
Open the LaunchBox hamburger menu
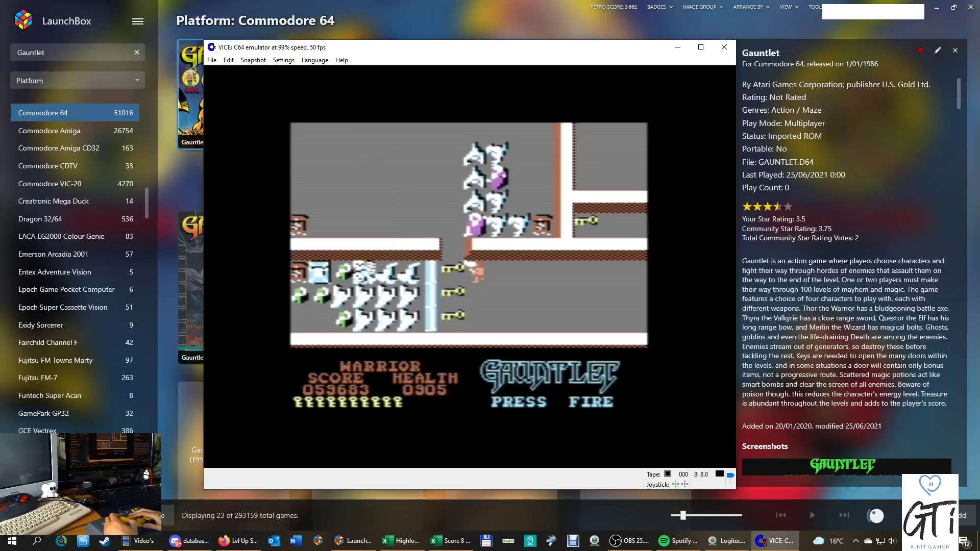[137, 21]
